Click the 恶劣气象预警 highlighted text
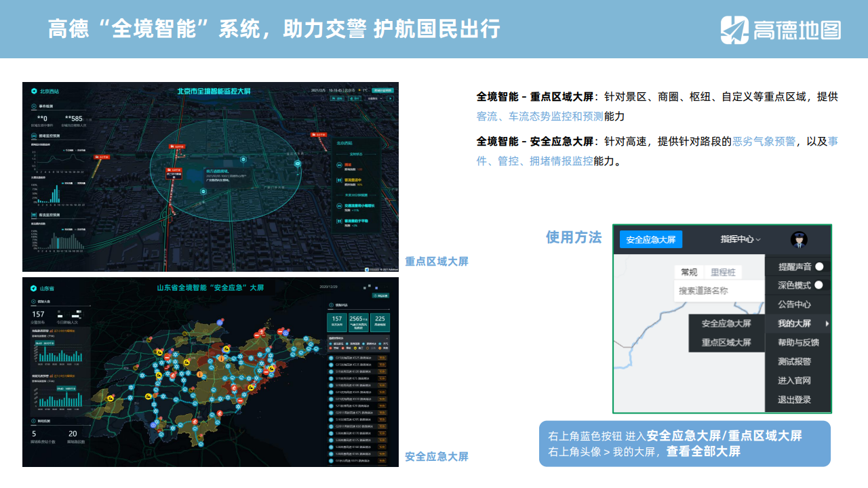Image resolution: width=868 pixels, height=488 pixels. tap(765, 142)
